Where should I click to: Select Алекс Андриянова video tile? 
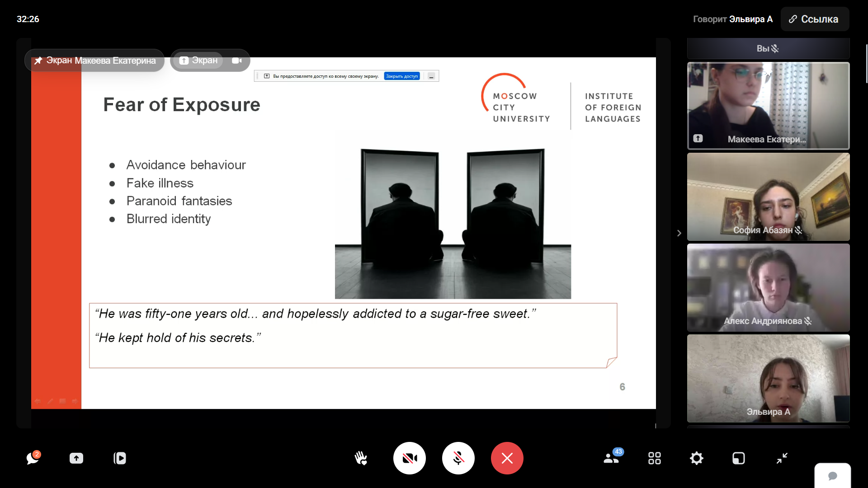(769, 287)
